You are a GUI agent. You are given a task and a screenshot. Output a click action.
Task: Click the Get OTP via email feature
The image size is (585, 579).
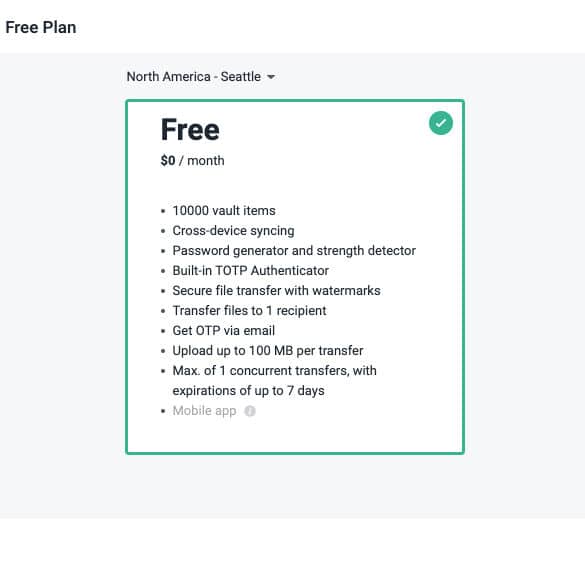pyautogui.click(x=223, y=331)
